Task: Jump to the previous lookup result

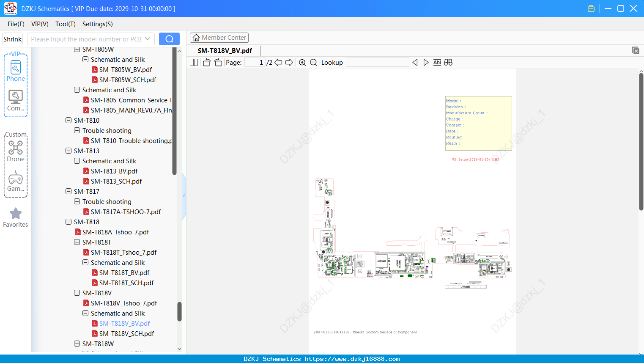Action: tap(415, 63)
